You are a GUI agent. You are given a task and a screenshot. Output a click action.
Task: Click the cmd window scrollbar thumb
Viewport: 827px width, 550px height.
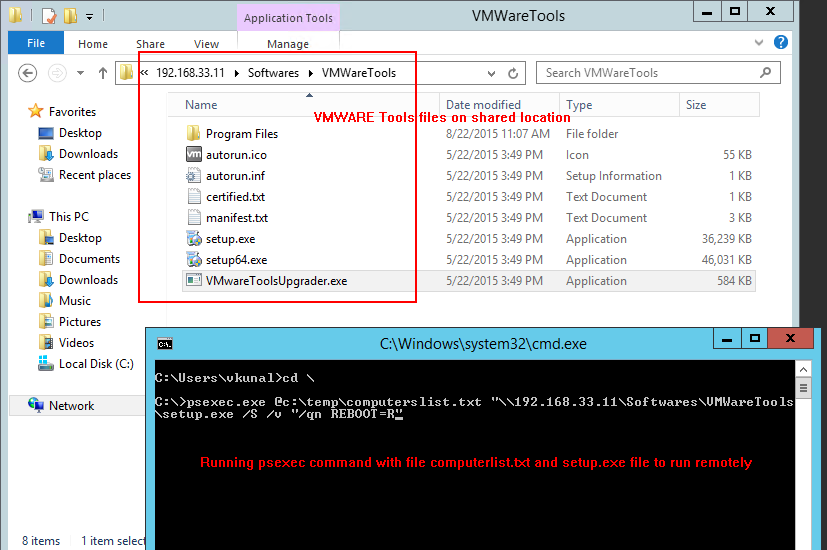tap(803, 389)
